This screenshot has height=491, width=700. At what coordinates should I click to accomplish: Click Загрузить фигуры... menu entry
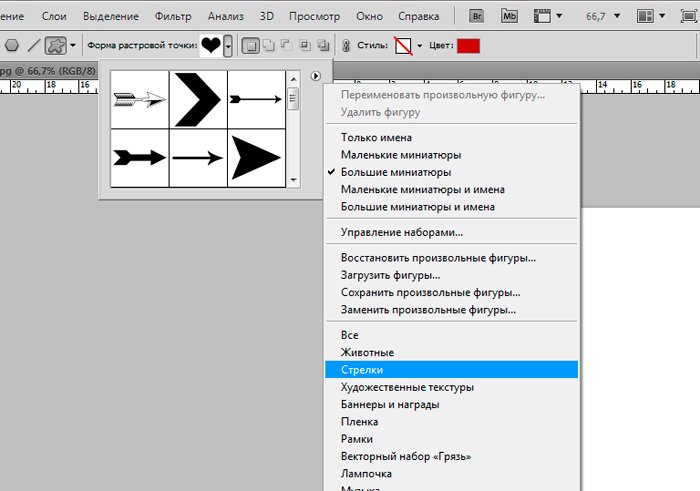(x=390, y=275)
